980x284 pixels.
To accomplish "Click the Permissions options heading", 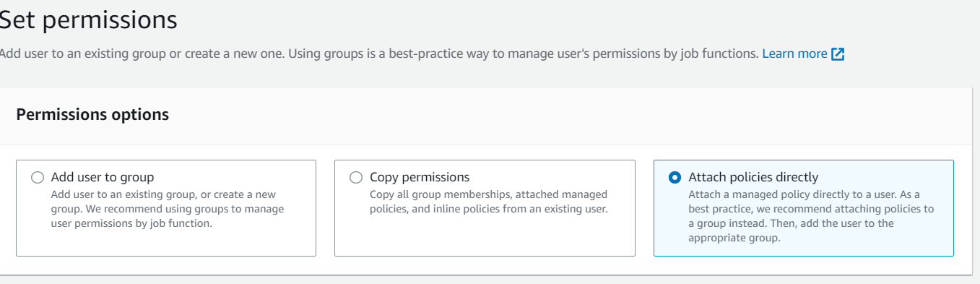I will [92, 114].
